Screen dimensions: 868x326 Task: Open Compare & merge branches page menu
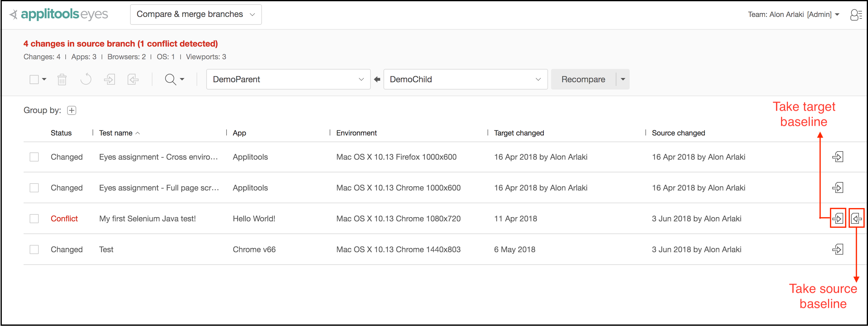point(195,15)
